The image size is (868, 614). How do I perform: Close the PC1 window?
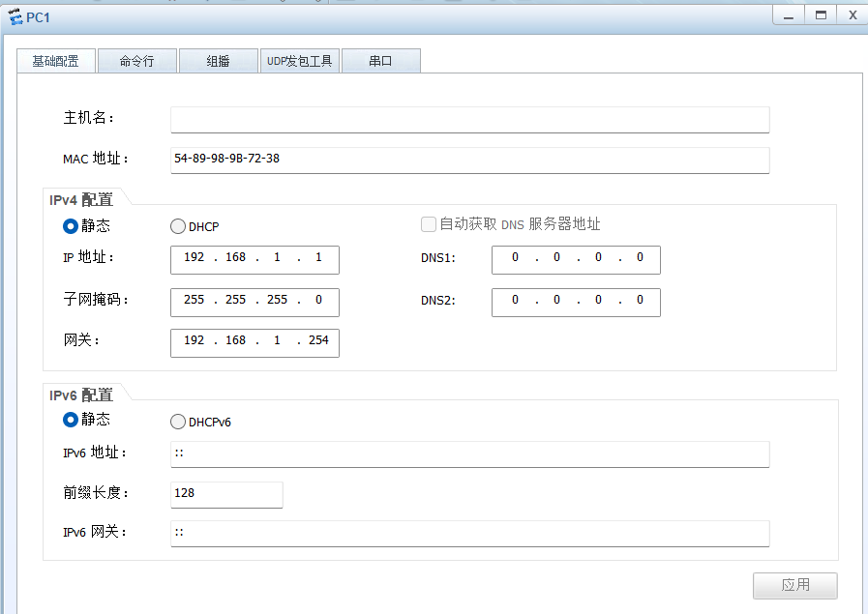click(853, 15)
